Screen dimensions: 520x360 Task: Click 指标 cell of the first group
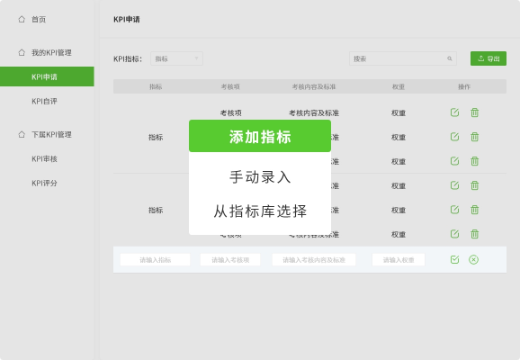(156, 137)
